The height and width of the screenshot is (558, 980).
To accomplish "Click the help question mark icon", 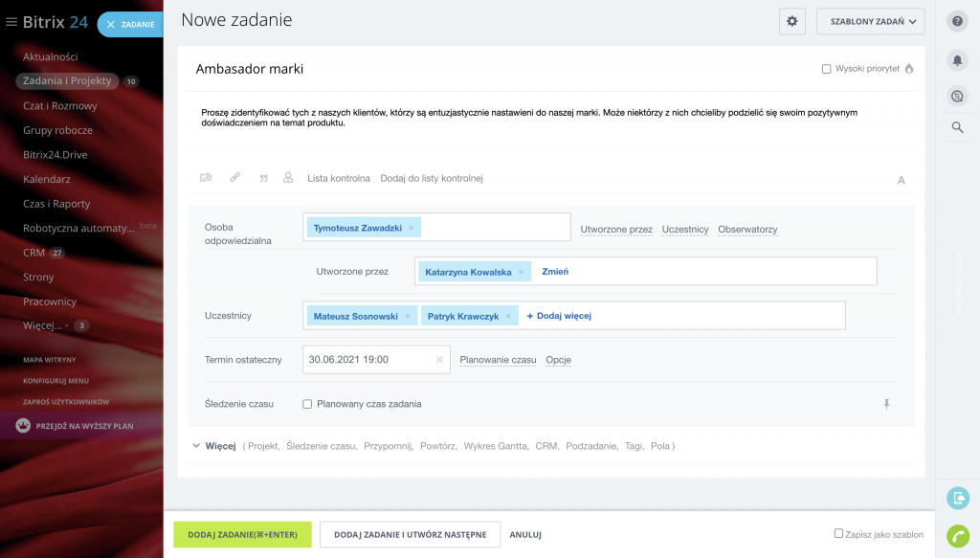I will pos(956,21).
